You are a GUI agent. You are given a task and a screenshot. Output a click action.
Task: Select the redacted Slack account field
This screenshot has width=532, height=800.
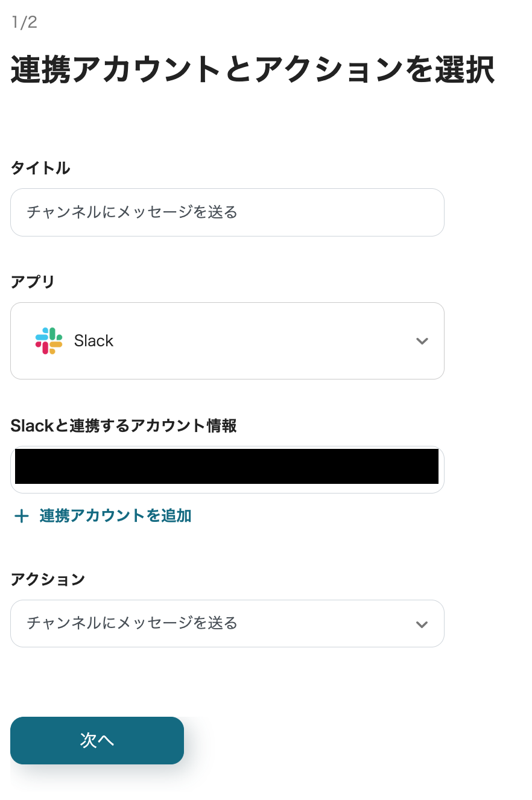click(x=227, y=469)
